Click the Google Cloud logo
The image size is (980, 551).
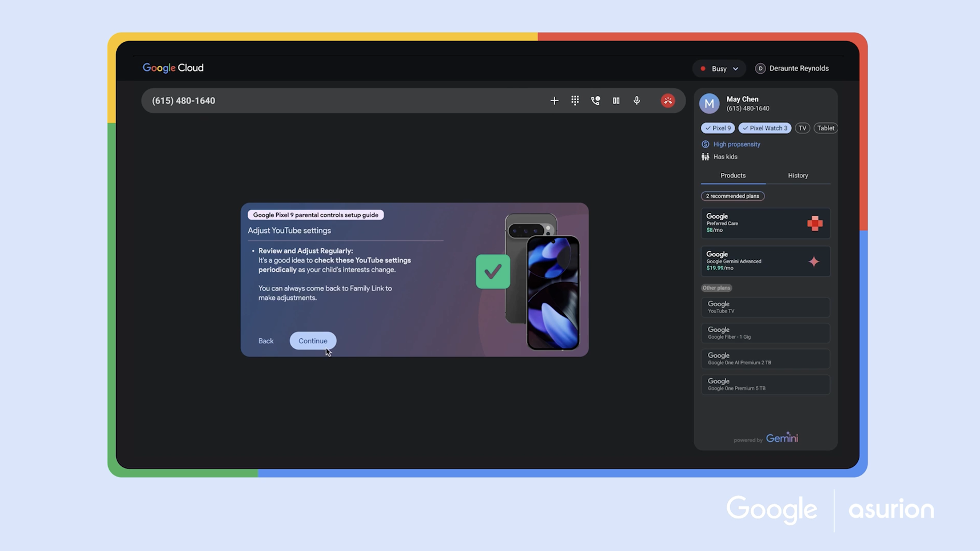point(173,68)
